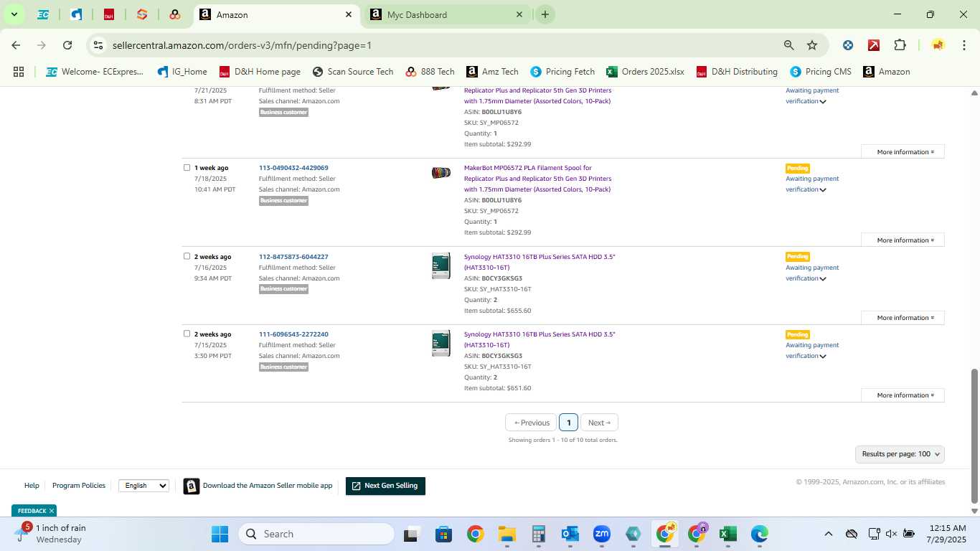Open the Extensions puzzle icon
980x551 pixels.
pos(900,45)
